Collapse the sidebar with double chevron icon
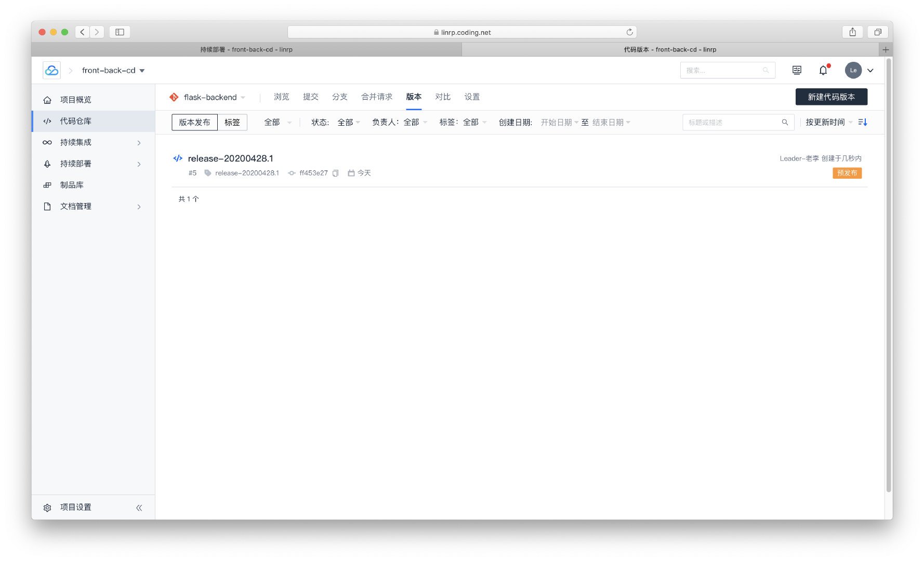 coord(139,507)
